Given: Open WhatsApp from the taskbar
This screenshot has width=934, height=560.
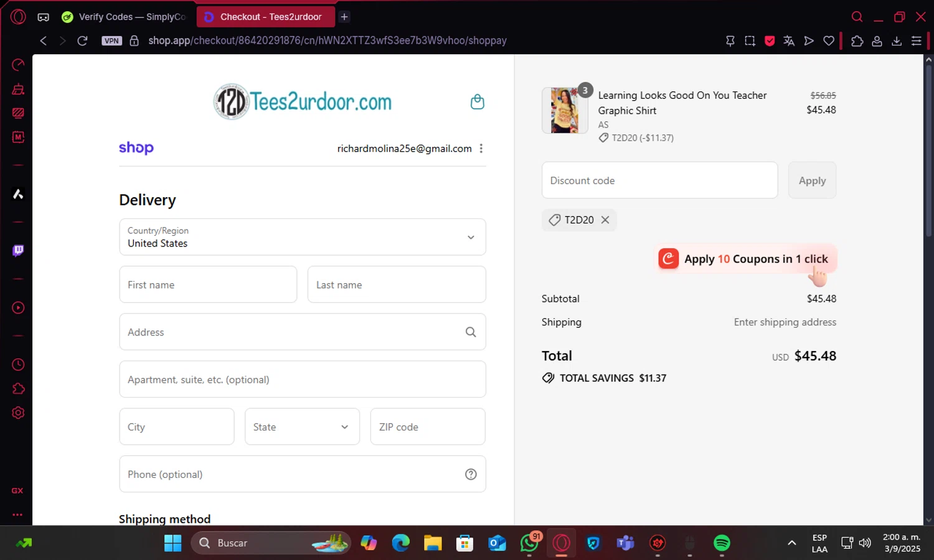Looking at the screenshot, I should (x=529, y=543).
